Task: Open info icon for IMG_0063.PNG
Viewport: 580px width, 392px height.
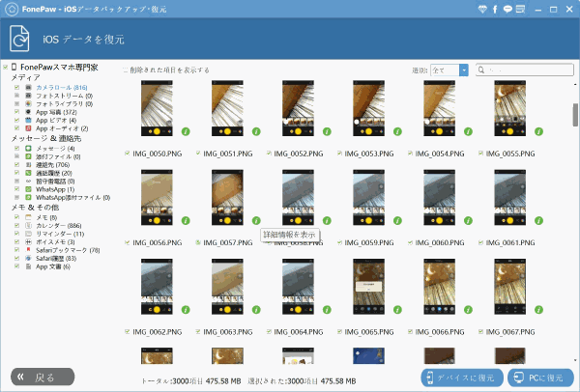Action: point(256,310)
